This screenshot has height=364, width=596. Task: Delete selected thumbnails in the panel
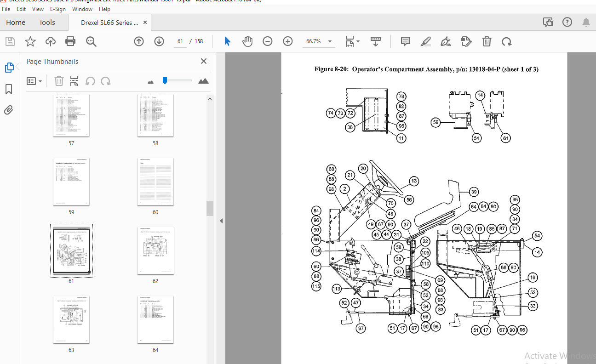(59, 81)
